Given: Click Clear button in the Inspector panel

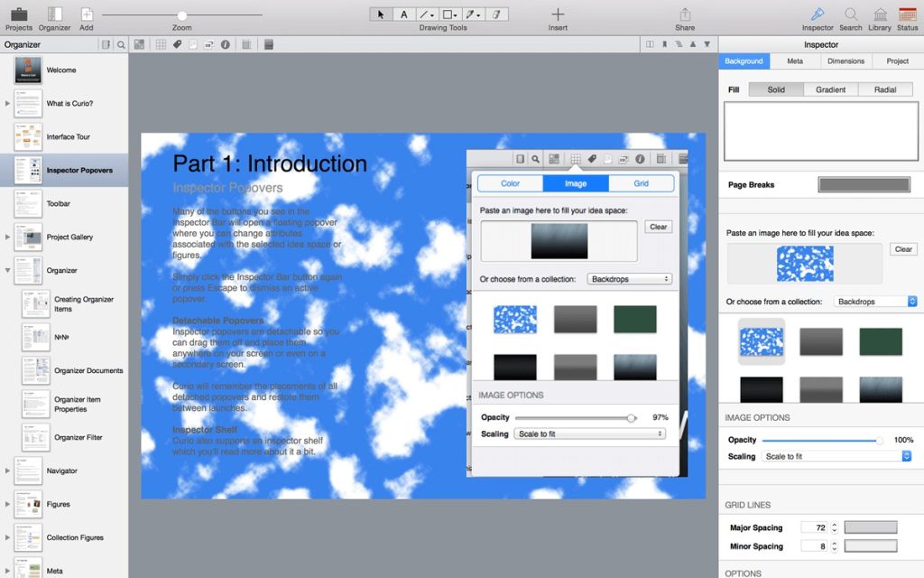Looking at the screenshot, I should pos(902,249).
